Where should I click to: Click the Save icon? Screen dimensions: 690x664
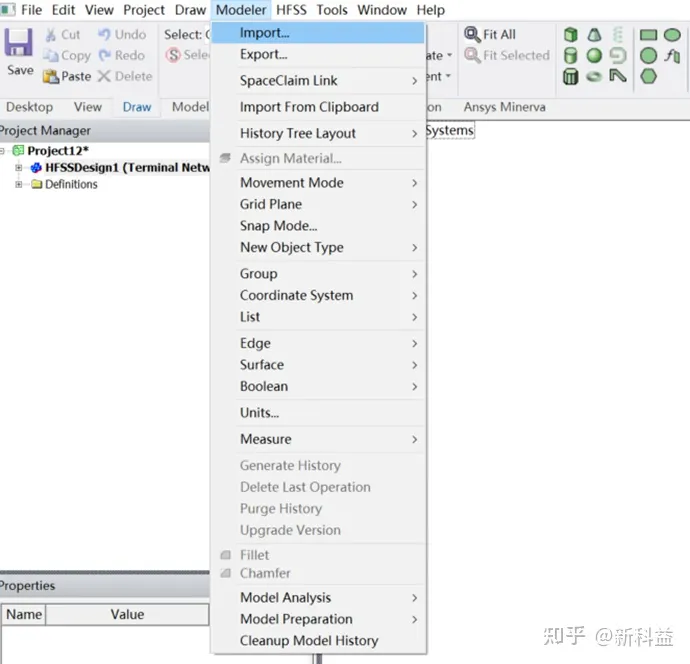18,43
